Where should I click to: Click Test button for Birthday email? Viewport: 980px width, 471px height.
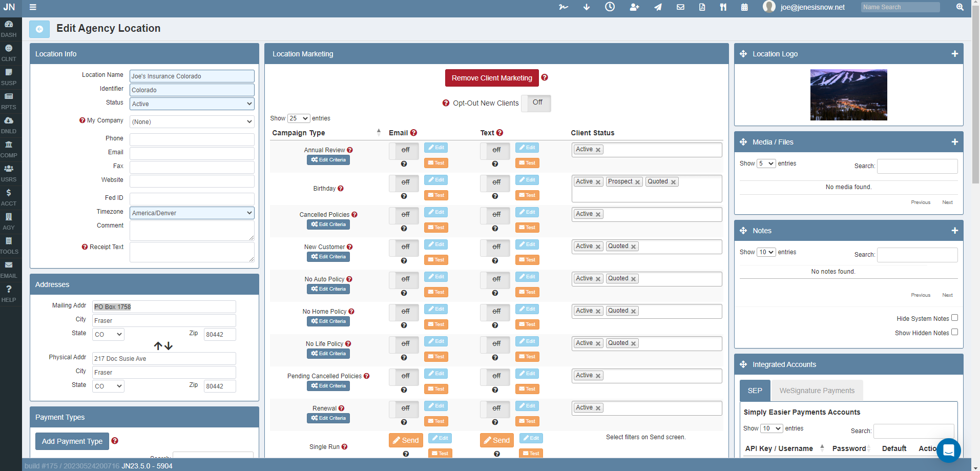(436, 195)
